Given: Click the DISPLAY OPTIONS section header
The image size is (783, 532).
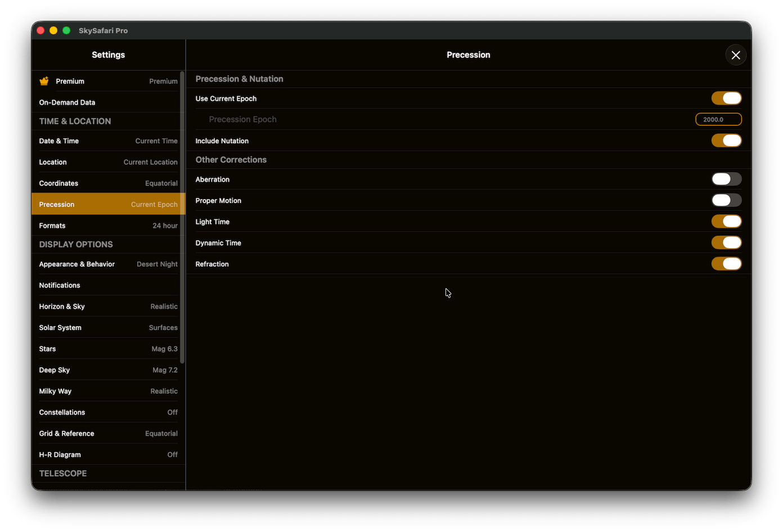Looking at the screenshot, I should pyautogui.click(x=76, y=244).
